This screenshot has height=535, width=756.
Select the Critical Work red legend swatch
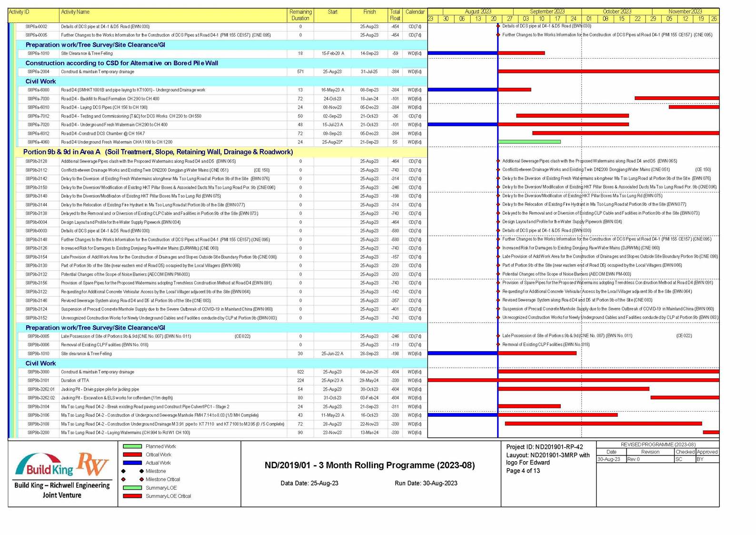pos(132,454)
